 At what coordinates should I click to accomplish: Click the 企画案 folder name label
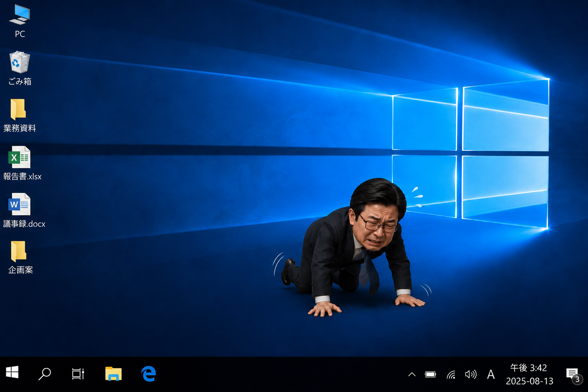[21, 270]
